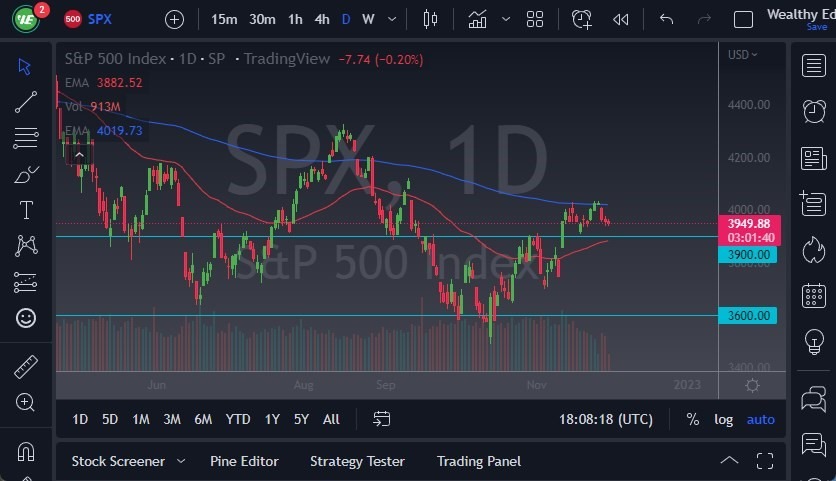Create a new price alert
This screenshot has width=836, height=481.
coord(582,20)
